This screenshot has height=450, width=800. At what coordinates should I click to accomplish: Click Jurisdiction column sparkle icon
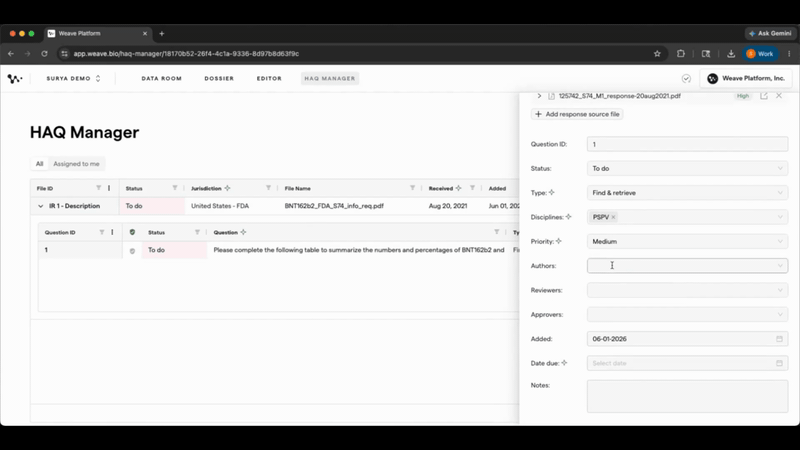click(228, 188)
